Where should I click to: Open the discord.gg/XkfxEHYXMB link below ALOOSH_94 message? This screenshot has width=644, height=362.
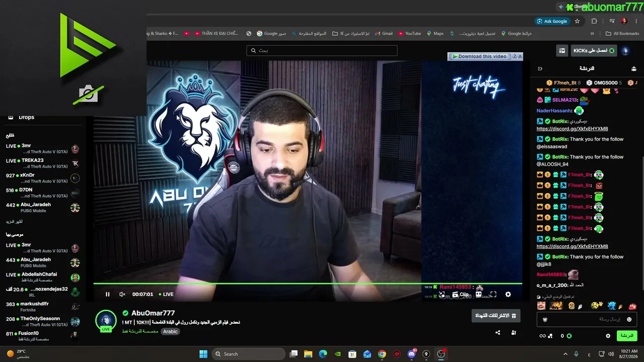[x=572, y=246]
